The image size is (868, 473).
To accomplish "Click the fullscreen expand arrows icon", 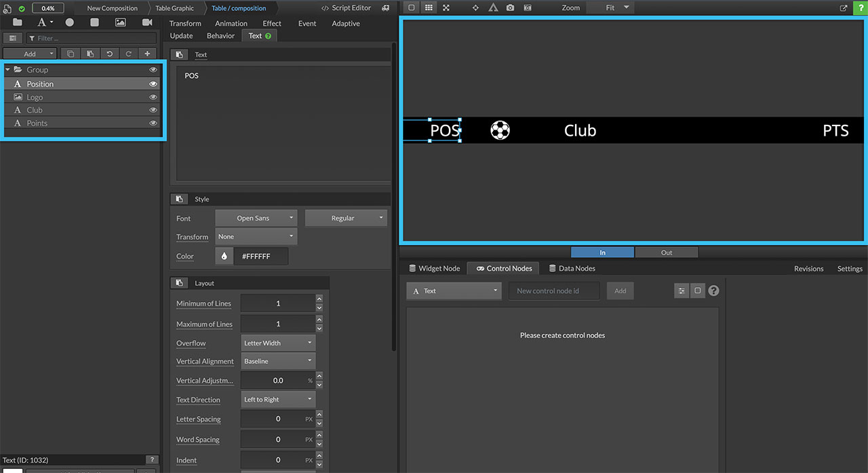I will (x=446, y=7).
